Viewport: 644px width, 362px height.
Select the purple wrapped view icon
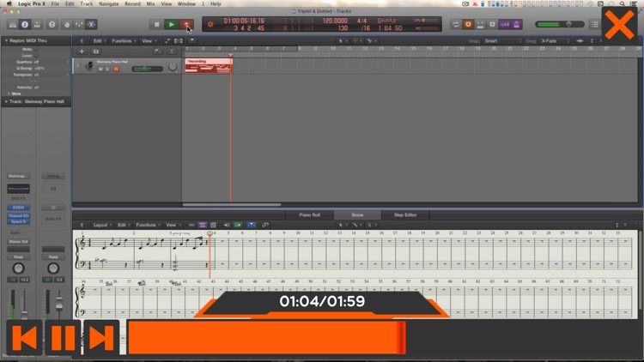(203, 225)
